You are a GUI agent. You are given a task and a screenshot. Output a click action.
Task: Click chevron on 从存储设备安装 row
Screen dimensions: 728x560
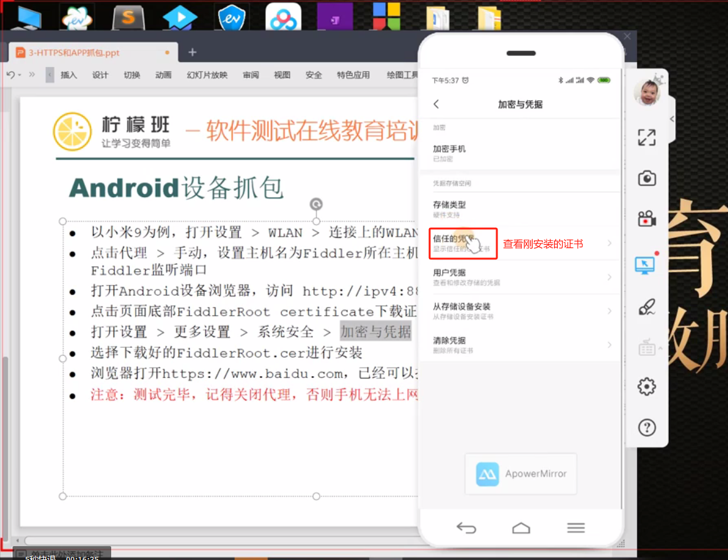pos(609,311)
